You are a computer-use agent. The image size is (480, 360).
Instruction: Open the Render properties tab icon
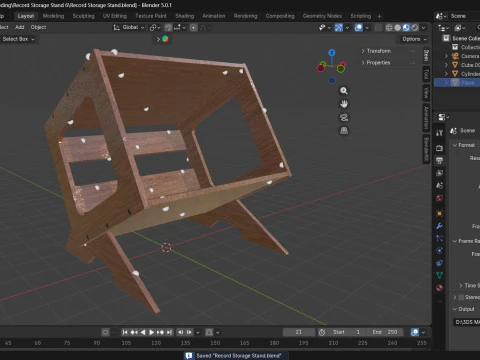(x=439, y=148)
